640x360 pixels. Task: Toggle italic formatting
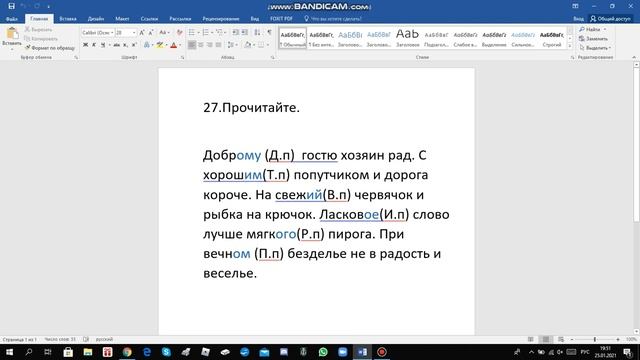click(x=94, y=45)
